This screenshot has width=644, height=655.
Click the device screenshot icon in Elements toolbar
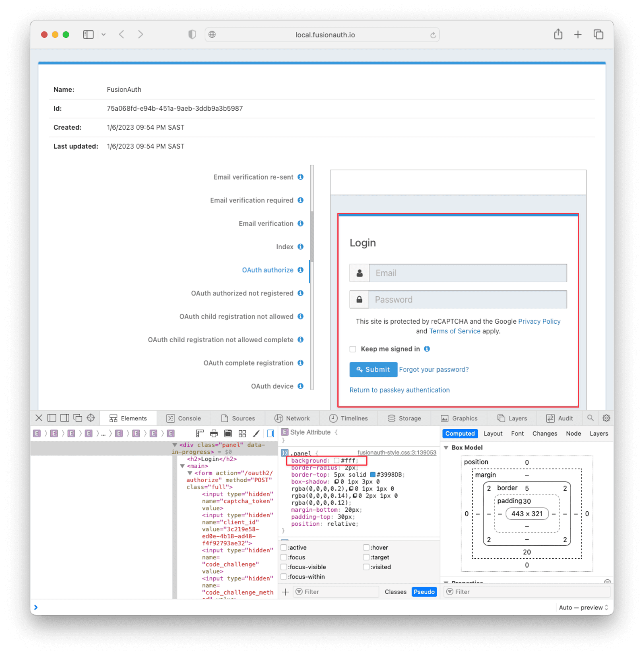tap(228, 434)
